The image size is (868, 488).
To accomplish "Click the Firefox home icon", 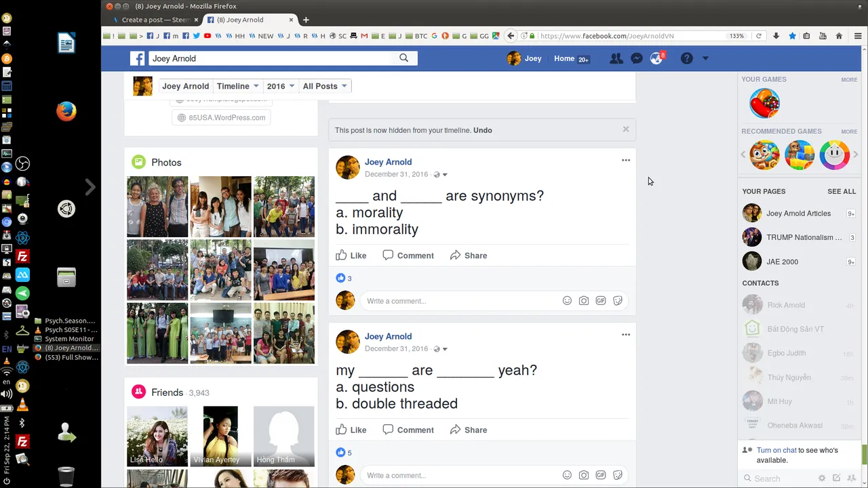I will (x=839, y=36).
